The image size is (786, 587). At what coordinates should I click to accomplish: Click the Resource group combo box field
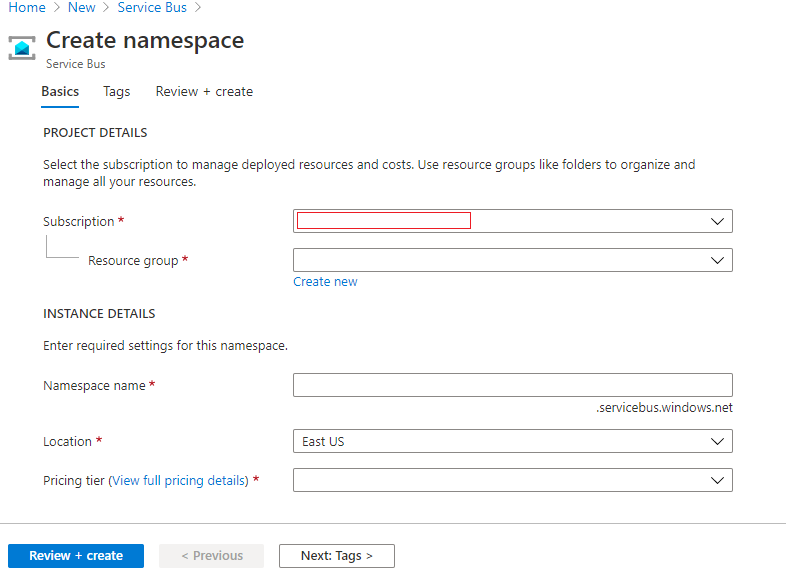(x=500, y=260)
